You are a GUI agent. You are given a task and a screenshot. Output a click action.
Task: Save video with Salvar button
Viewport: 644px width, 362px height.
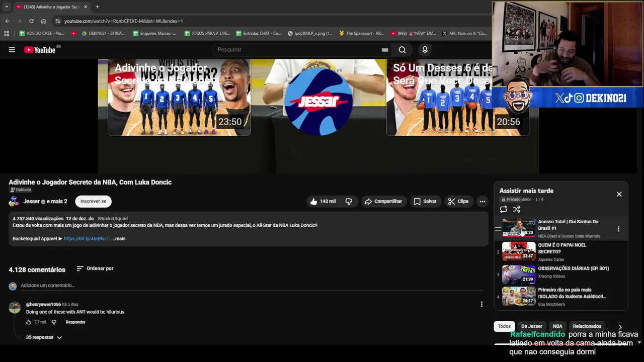pyautogui.click(x=425, y=201)
